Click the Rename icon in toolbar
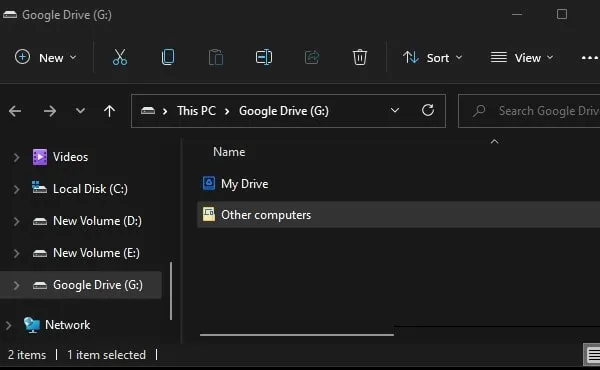Image resolution: width=600 pixels, height=370 pixels. pos(264,57)
